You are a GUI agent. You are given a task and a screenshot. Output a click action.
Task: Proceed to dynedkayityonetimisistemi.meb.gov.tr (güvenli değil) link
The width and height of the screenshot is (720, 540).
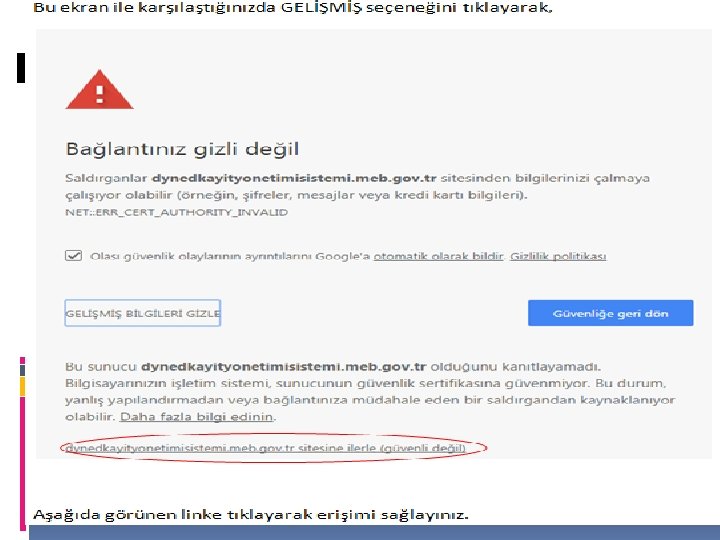pos(265,448)
